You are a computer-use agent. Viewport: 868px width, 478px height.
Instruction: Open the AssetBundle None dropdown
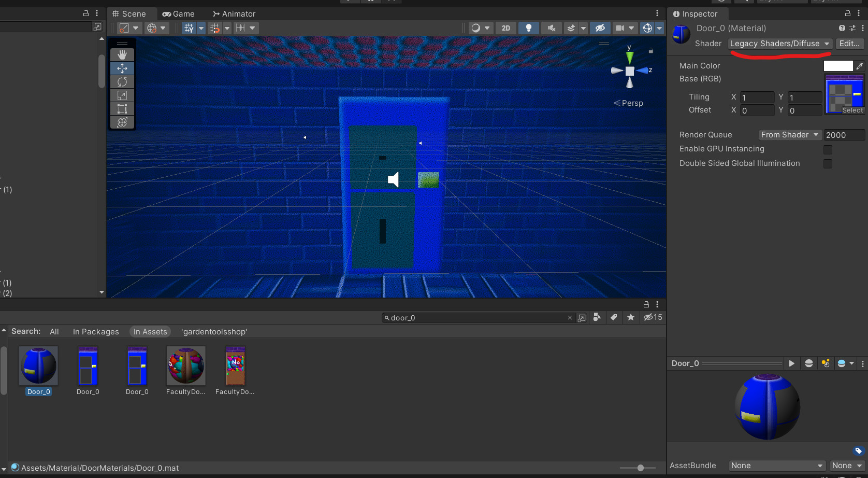776,466
